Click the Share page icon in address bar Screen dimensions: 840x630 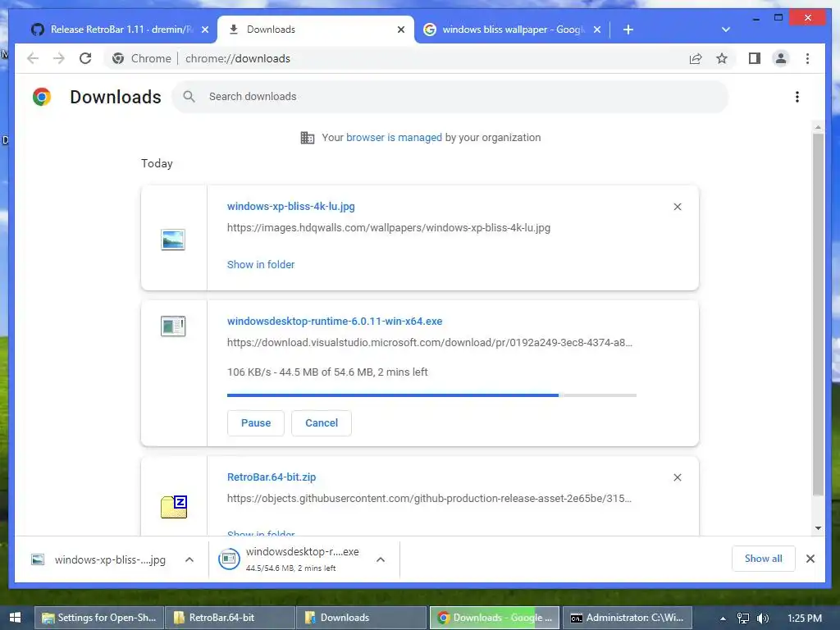(x=696, y=58)
